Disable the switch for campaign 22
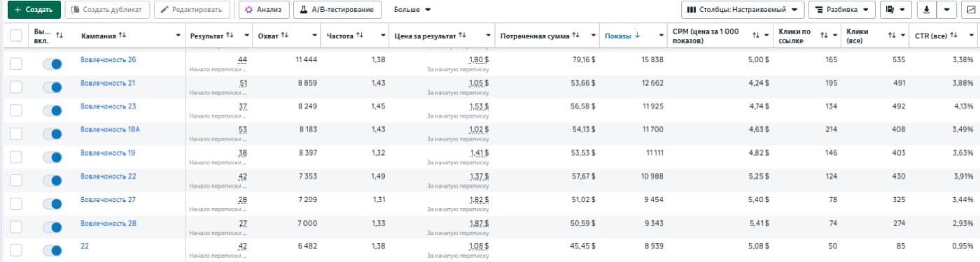 click(52, 250)
